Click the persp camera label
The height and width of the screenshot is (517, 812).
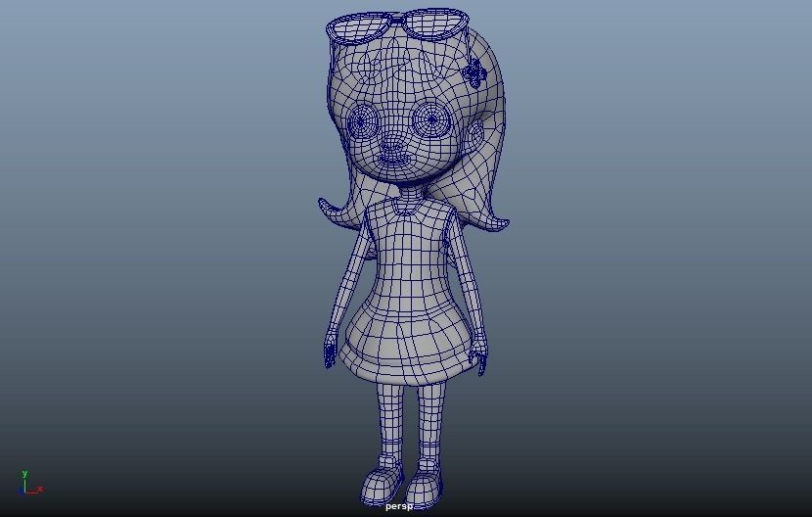tap(399, 506)
